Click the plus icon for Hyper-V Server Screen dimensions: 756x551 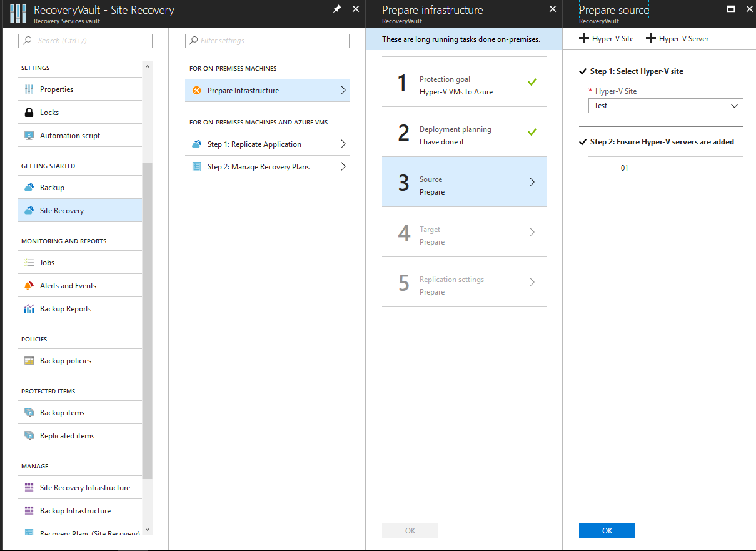tap(651, 39)
